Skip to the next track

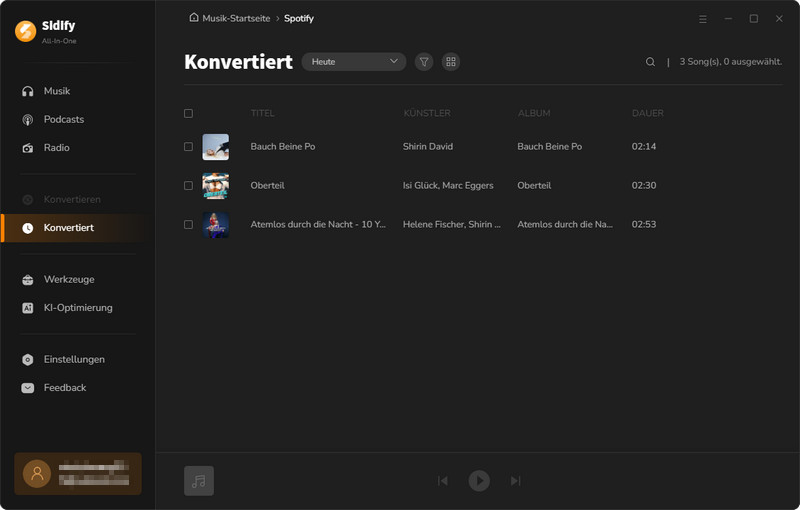click(515, 481)
